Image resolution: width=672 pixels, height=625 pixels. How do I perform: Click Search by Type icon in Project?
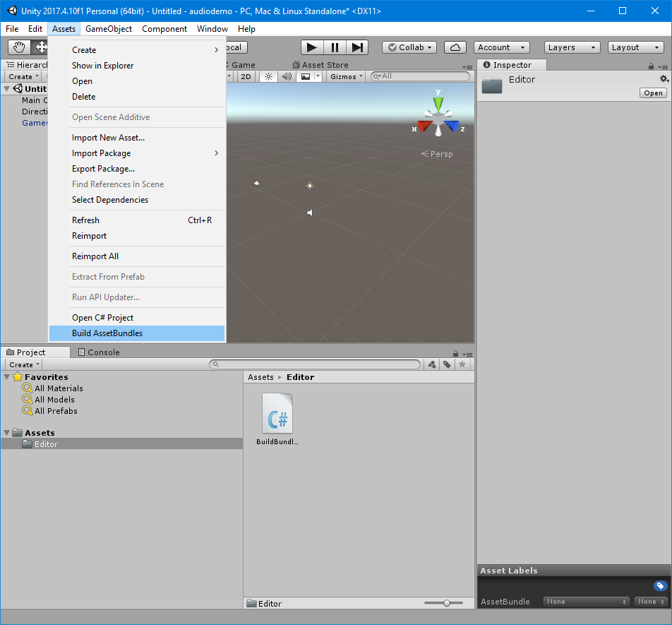click(431, 364)
